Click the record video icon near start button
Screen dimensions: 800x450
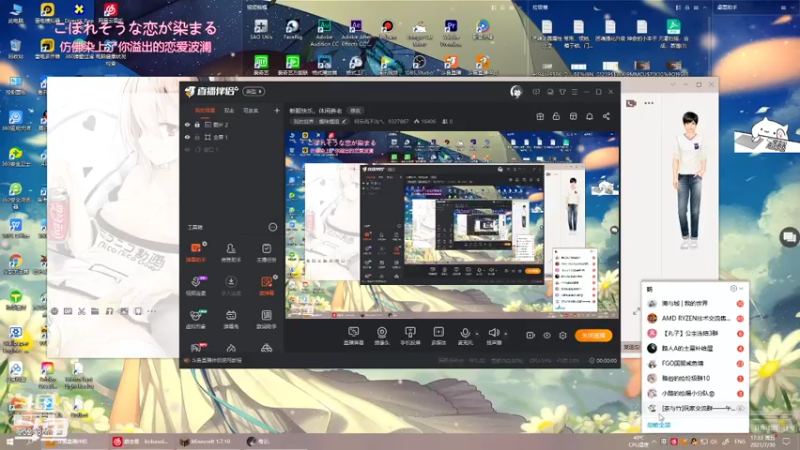click(x=530, y=335)
